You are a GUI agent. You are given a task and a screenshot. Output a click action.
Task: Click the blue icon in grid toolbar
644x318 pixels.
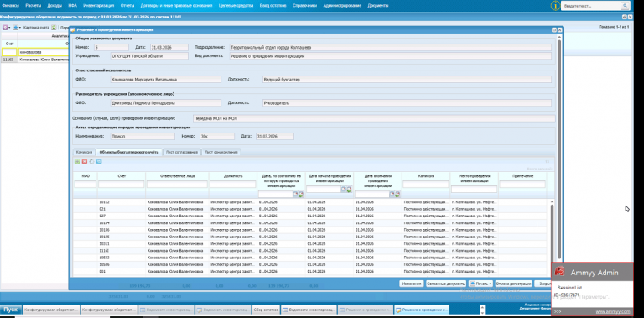[99, 162]
